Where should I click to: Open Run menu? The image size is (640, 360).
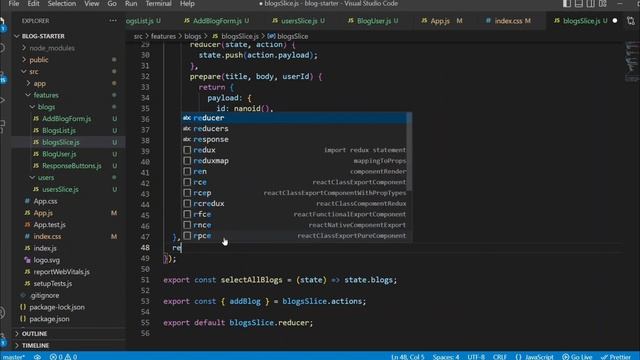[131, 4]
